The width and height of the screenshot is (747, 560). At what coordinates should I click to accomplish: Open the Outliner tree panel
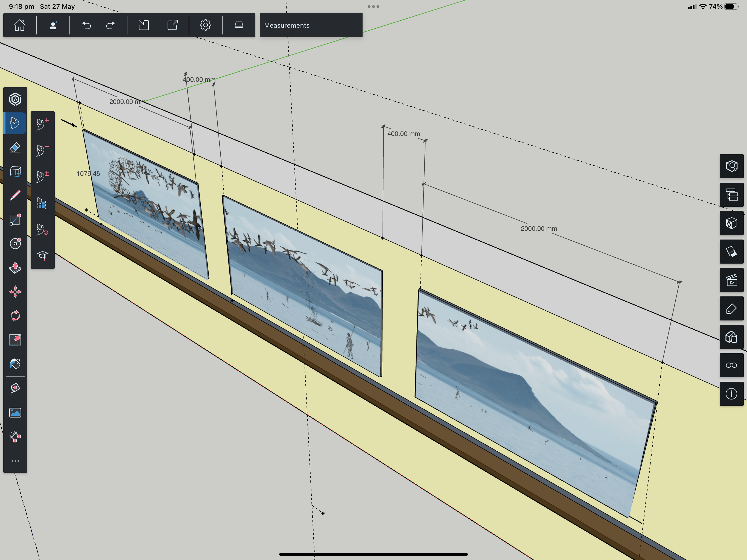click(731, 194)
